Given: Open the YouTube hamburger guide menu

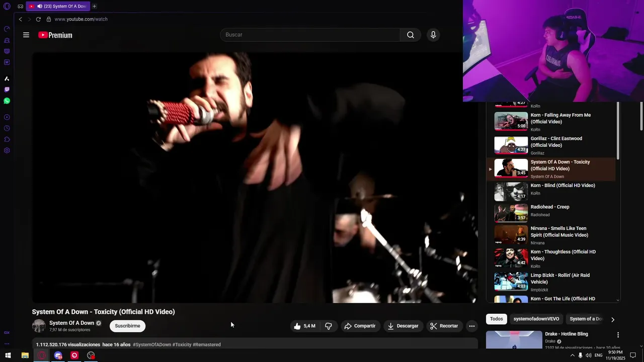Looking at the screenshot, I should tap(26, 35).
